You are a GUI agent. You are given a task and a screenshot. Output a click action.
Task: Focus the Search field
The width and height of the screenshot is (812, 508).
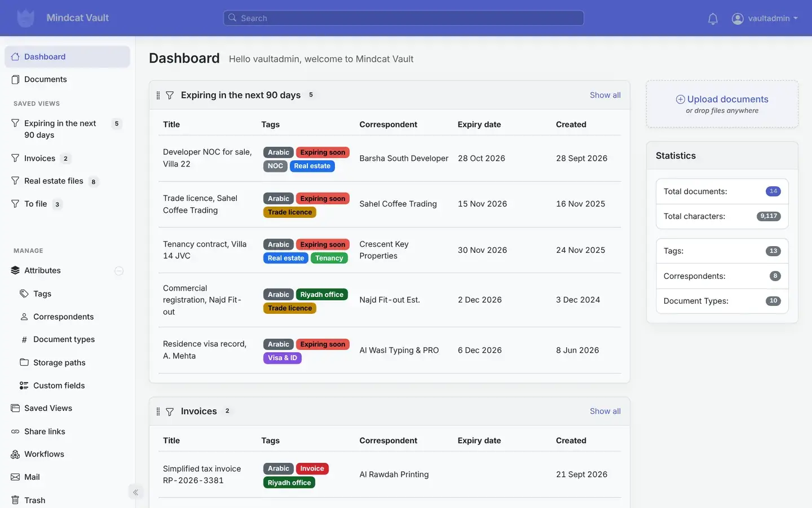pyautogui.click(x=404, y=18)
